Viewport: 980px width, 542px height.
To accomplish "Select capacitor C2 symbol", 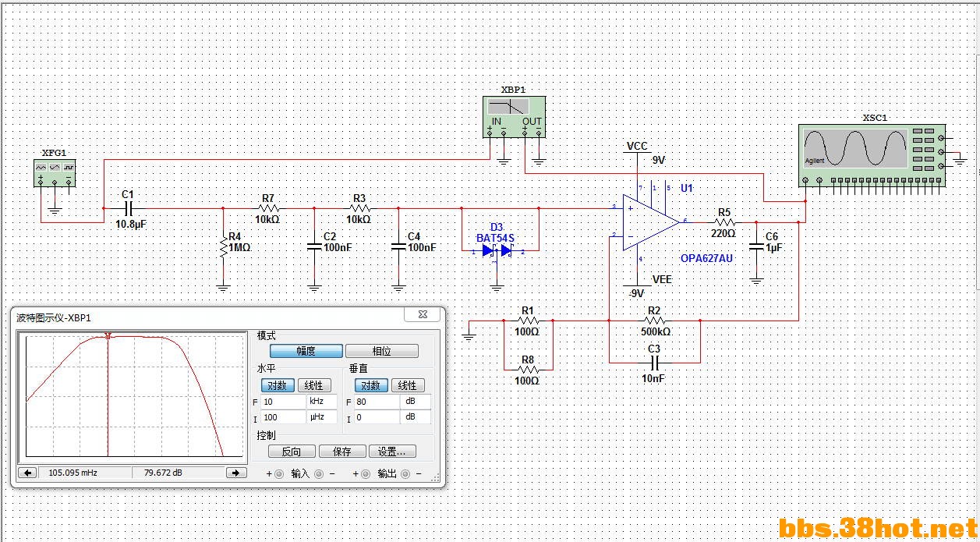I will tap(314, 246).
